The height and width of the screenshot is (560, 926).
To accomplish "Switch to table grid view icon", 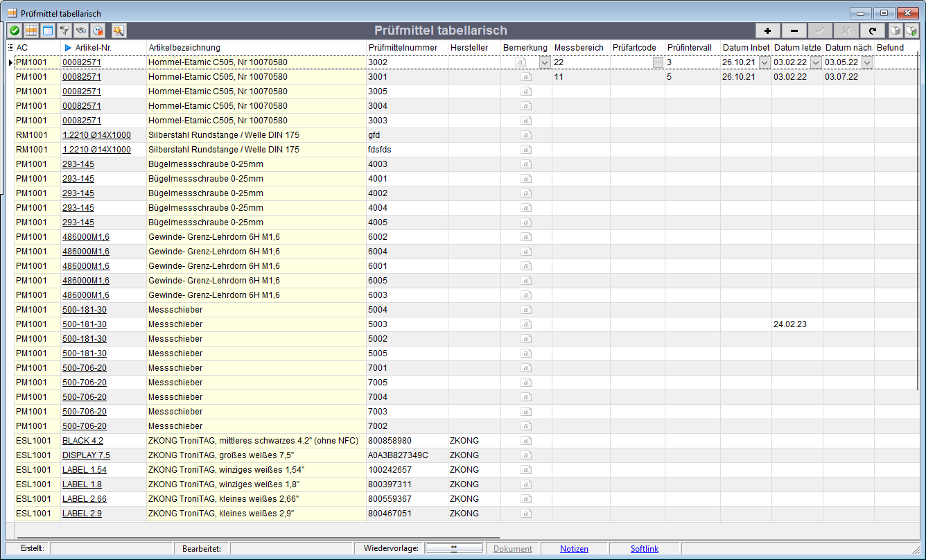I will click(31, 30).
